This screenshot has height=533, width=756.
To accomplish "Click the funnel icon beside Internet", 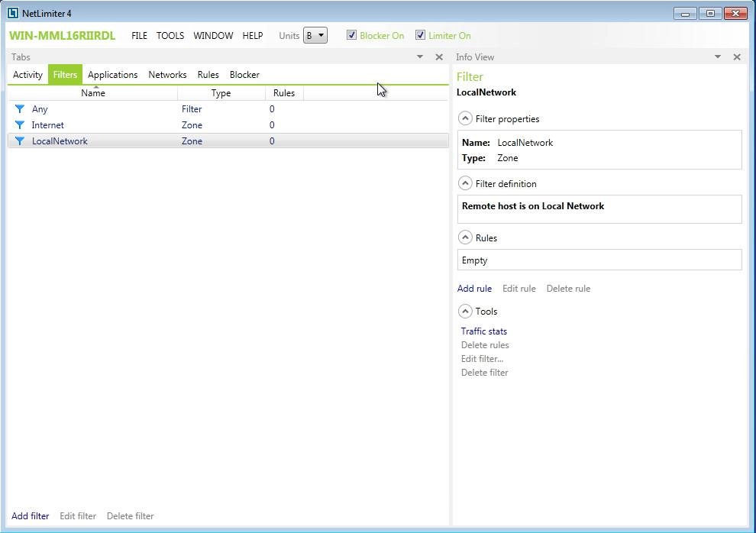I will (x=20, y=124).
